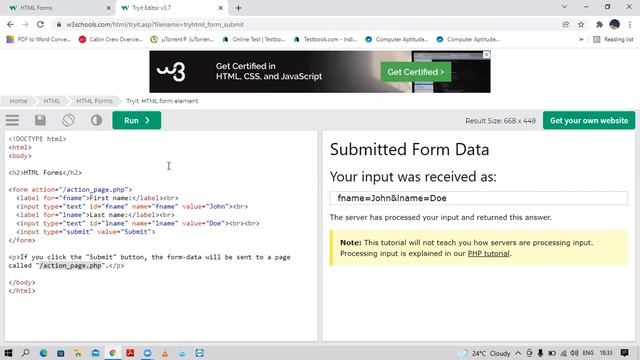Go back to the previous page

click(x=10, y=24)
